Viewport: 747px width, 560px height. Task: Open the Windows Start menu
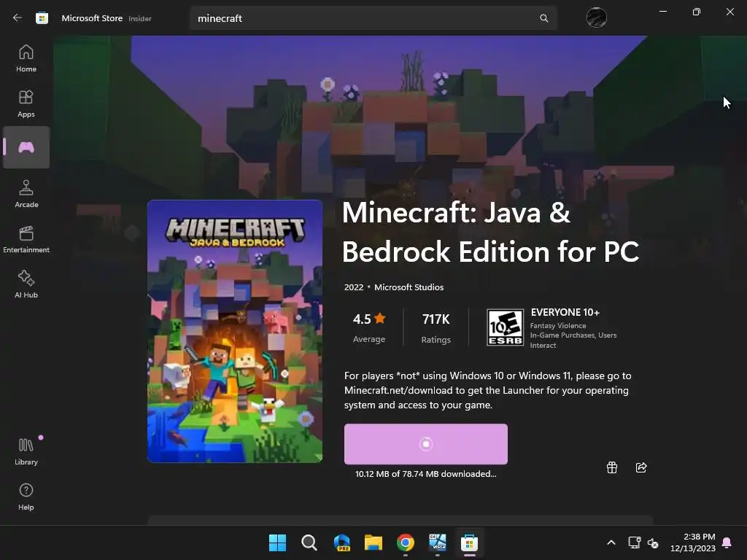pyautogui.click(x=277, y=542)
